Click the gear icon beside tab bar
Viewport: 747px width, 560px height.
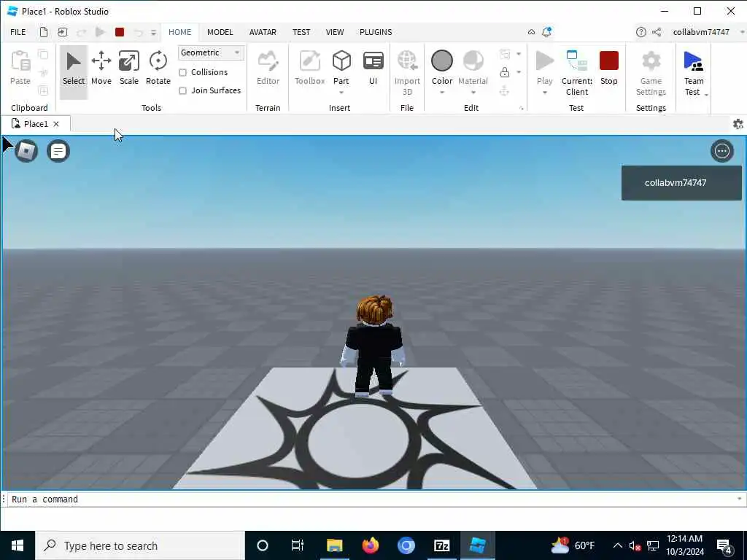click(x=738, y=124)
